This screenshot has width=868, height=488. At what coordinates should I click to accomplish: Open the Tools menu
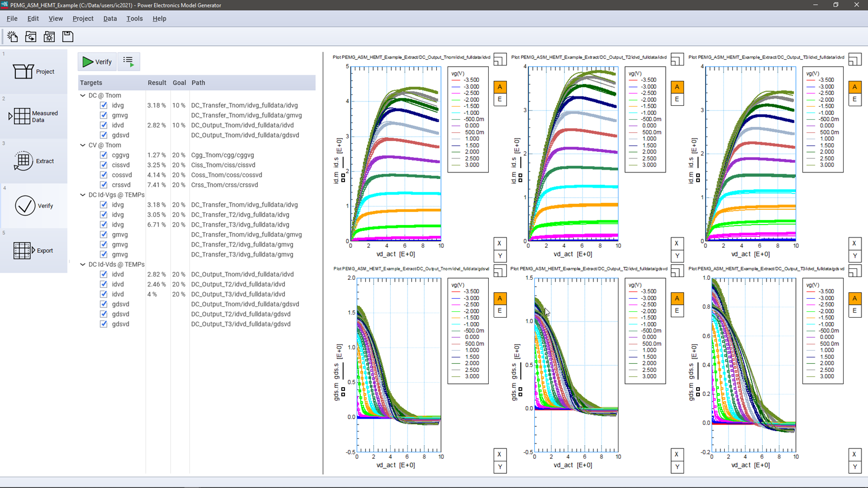point(135,18)
